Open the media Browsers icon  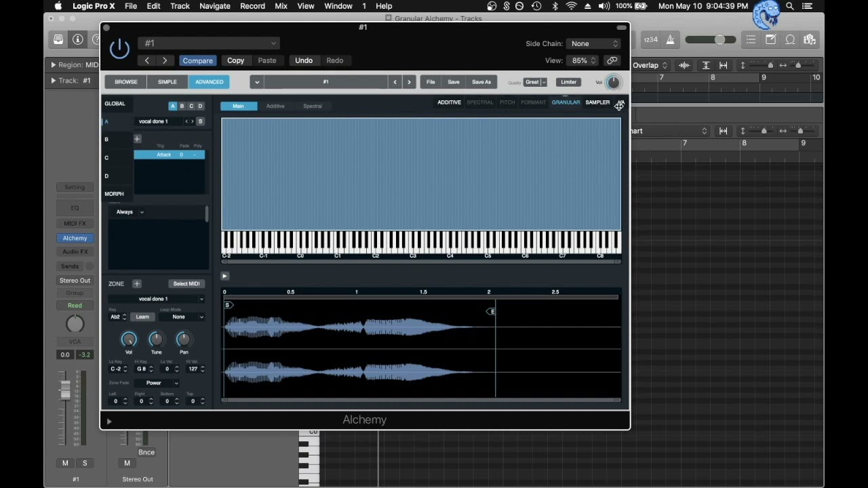tap(810, 40)
